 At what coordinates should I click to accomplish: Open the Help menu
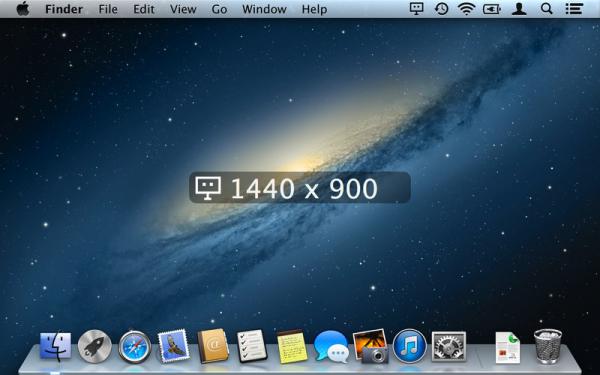tap(314, 9)
